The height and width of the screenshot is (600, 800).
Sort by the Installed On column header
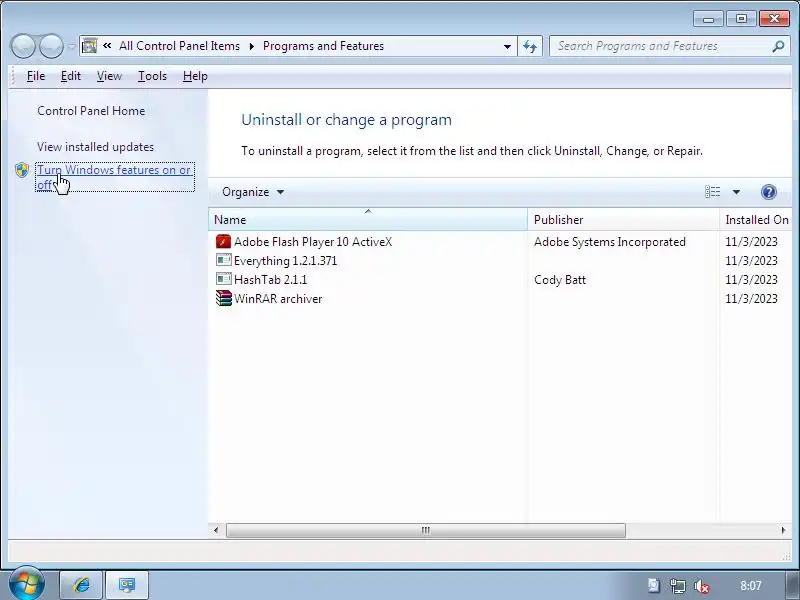click(756, 219)
